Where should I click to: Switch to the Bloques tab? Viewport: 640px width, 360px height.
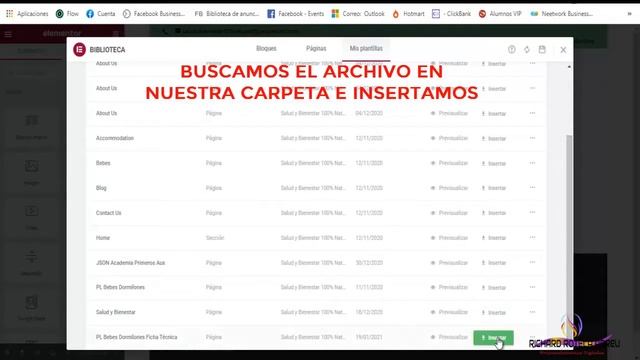tap(266, 49)
